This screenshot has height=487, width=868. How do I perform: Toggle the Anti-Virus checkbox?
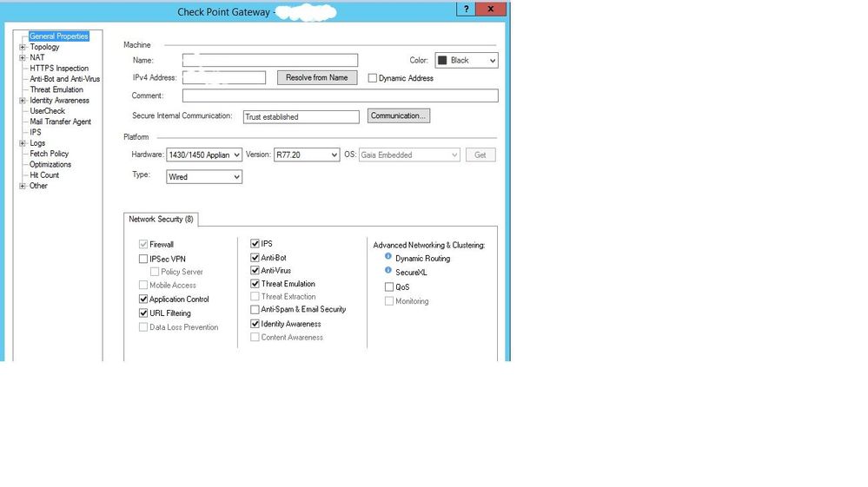(255, 270)
